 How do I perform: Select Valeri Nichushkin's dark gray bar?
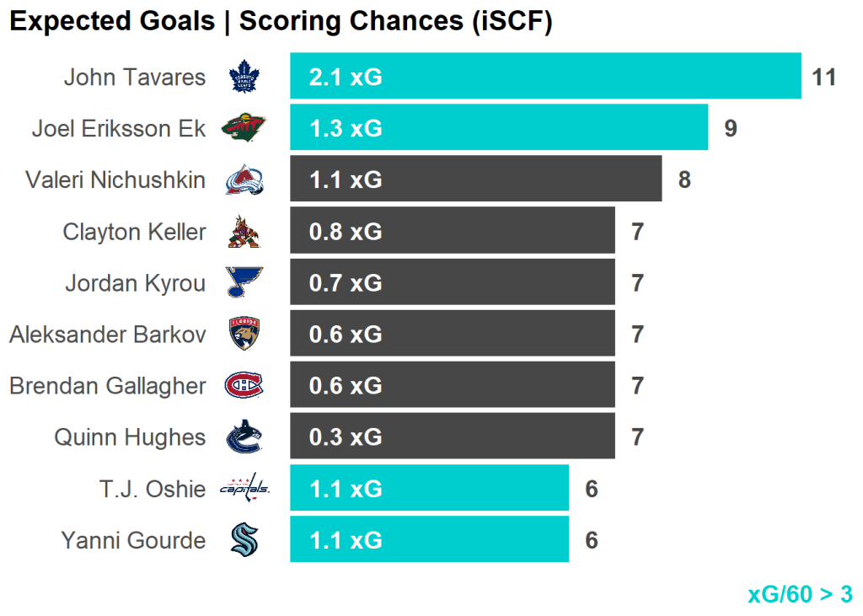coord(475,179)
